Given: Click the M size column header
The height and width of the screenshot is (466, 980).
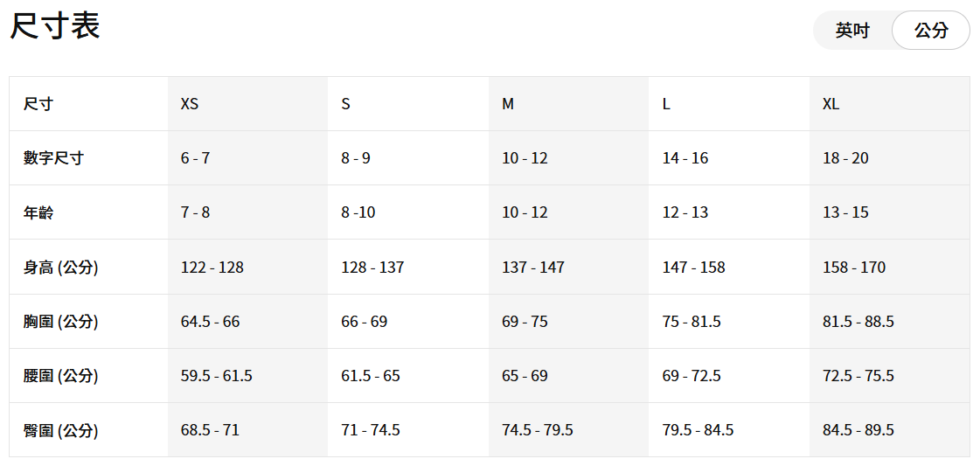Looking at the screenshot, I should click(x=508, y=104).
